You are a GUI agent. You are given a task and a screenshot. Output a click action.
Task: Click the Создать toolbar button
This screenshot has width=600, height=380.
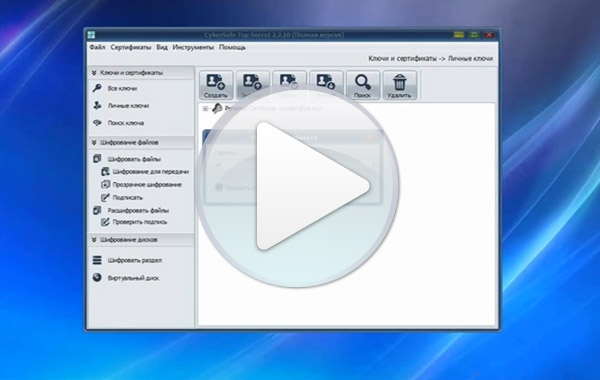click(x=216, y=85)
